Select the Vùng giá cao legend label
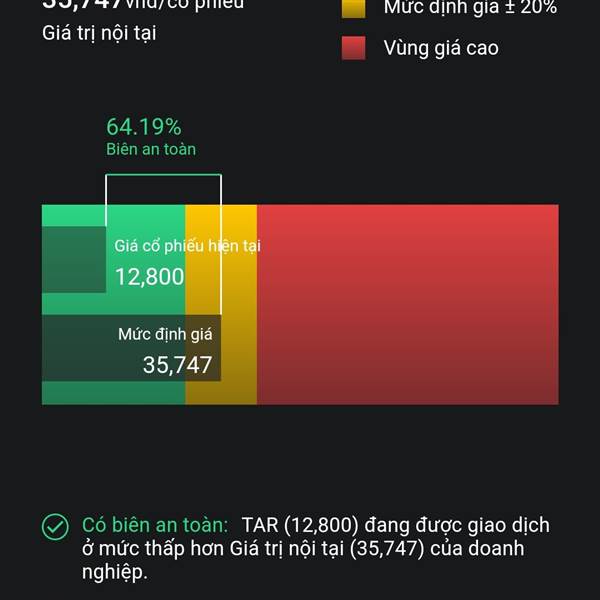Viewport: 600px width, 600px height. 441,48
